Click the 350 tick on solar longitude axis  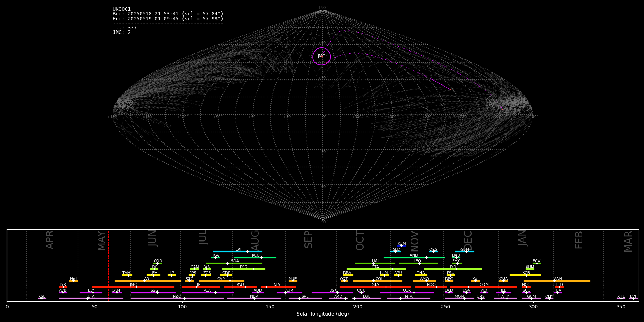[x=621, y=307]
